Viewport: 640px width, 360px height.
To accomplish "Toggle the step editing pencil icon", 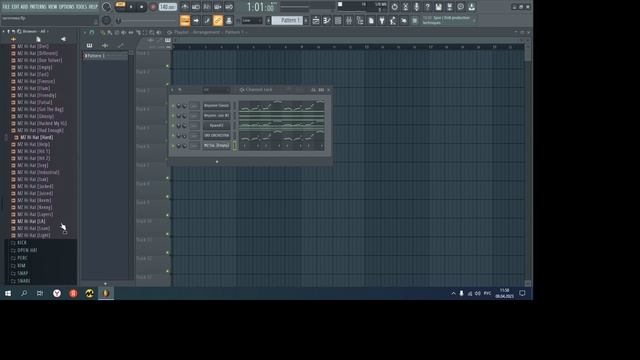I will click(207, 20).
